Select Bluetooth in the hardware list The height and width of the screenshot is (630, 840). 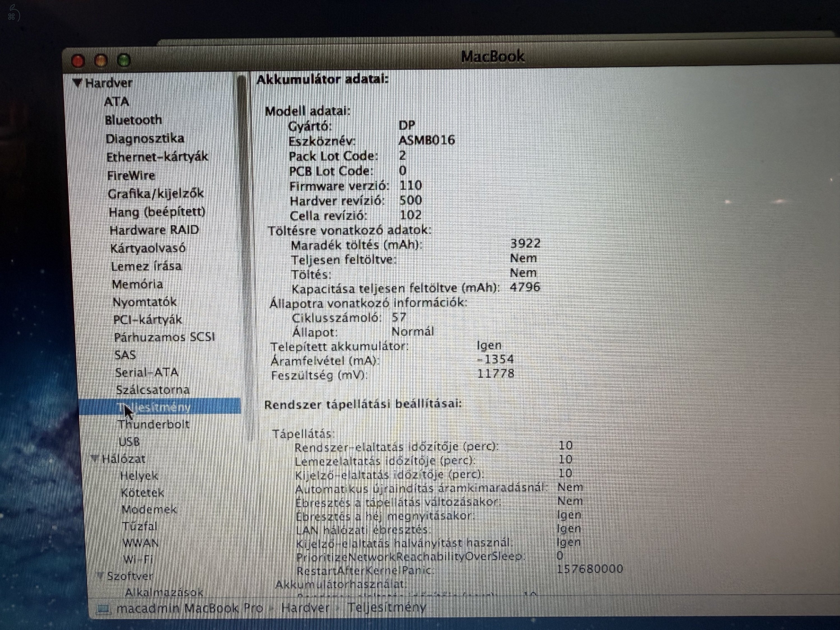[x=134, y=120]
